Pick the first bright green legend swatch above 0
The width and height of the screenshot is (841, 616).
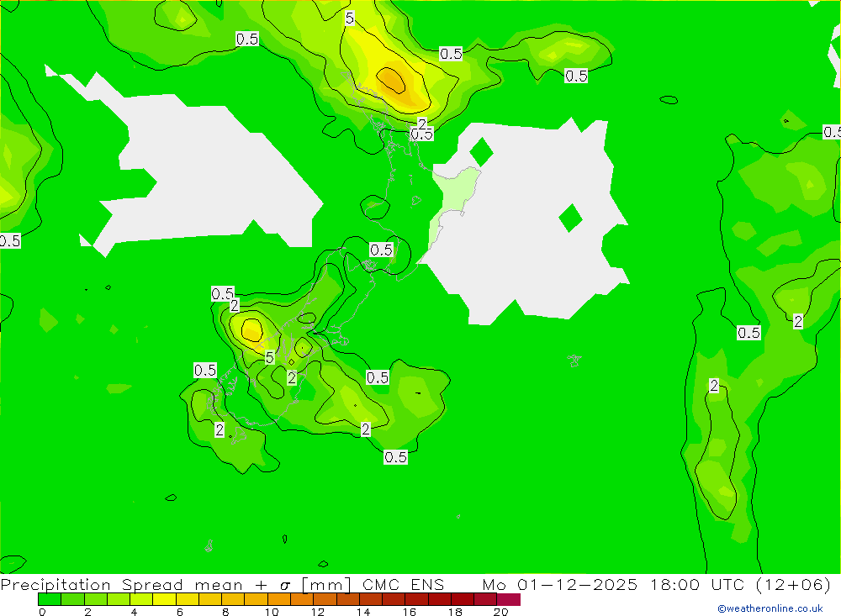coord(50,599)
